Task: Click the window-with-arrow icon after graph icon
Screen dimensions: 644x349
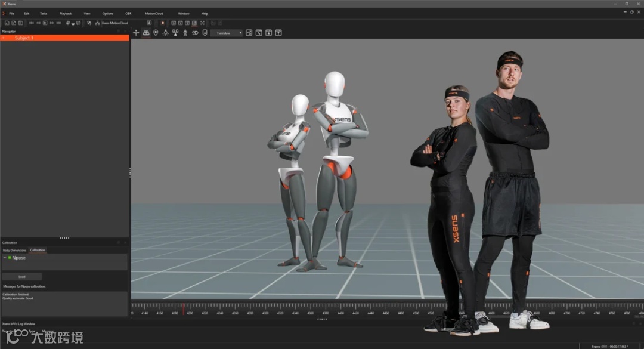Action: tap(259, 33)
